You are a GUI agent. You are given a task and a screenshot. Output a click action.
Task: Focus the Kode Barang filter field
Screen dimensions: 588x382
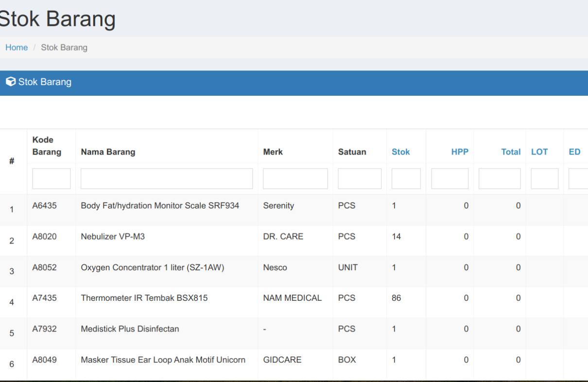pos(51,178)
